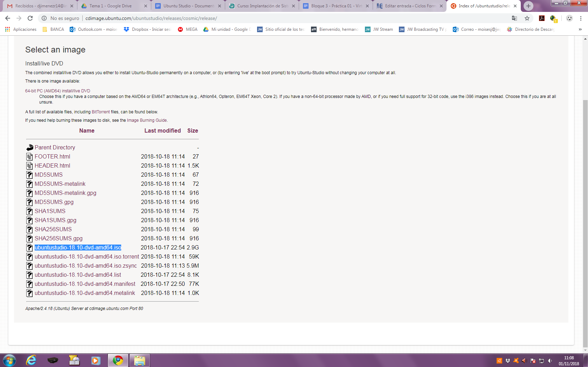The height and width of the screenshot is (367, 588).
Task: Click the translate page icon in address bar
Action: point(514,18)
